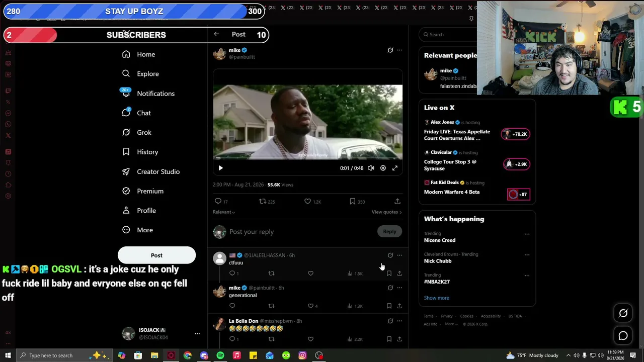644x362 pixels.
Task: Like the ctfuuu comment
Action: point(310,274)
